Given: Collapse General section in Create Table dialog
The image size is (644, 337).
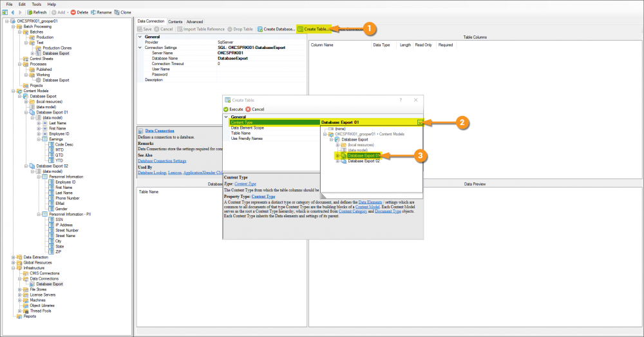Looking at the screenshot, I should point(226,117).
